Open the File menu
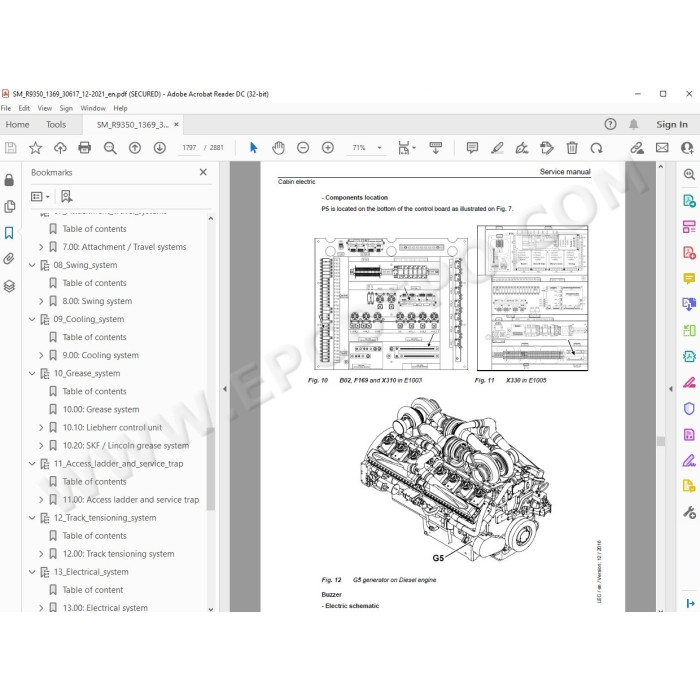Screen dimensions: 700x700 6,108
